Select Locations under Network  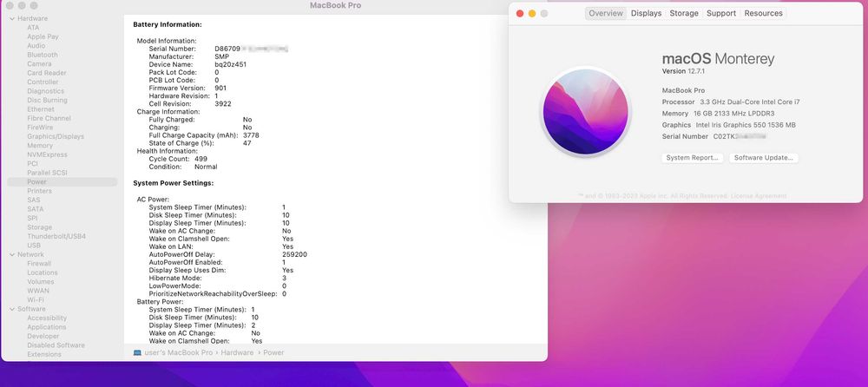tap(42, 272)
